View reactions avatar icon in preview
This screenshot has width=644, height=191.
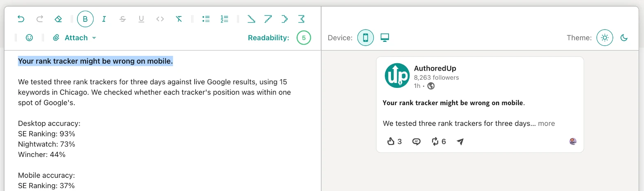pos(573,141)
